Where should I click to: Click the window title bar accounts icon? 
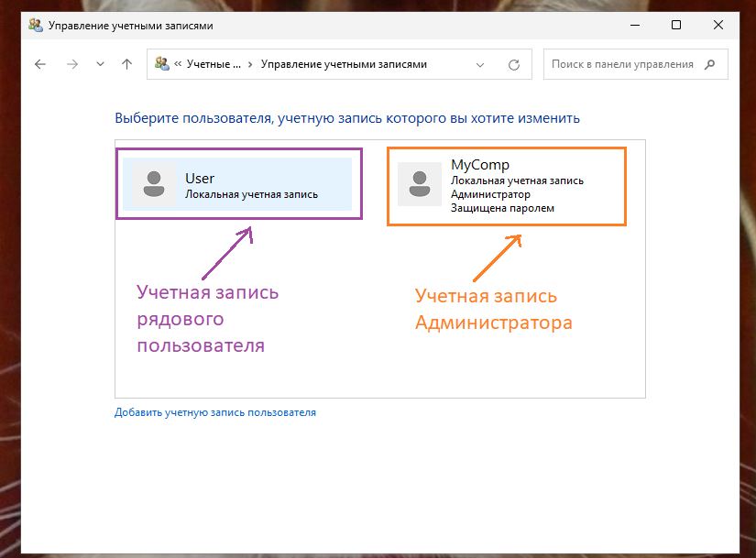point(35,26)
